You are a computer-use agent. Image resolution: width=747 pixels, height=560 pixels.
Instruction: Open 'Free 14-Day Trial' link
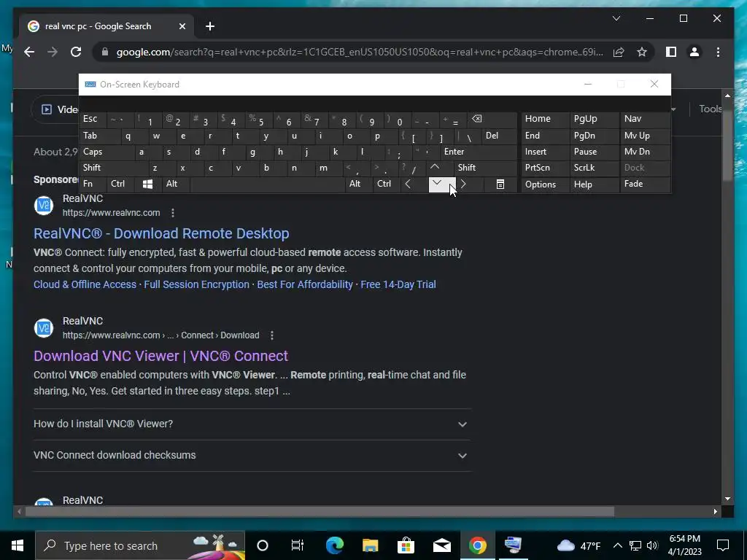(x=398, y=284)
